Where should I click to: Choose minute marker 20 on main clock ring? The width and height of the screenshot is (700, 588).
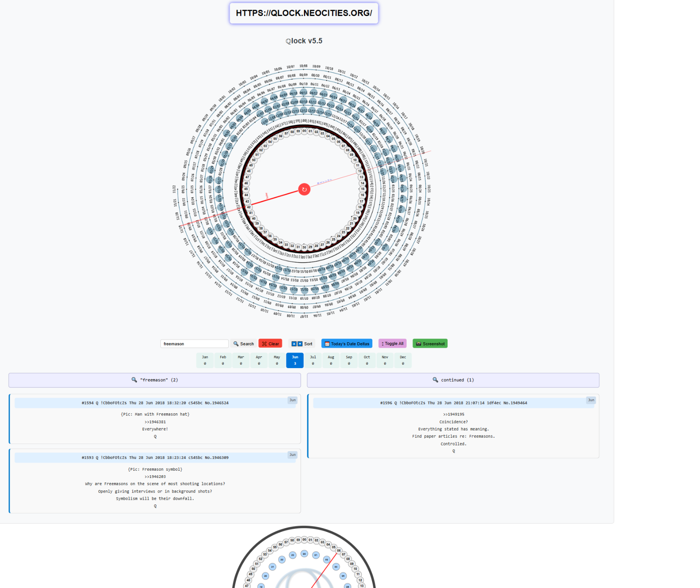355,219
